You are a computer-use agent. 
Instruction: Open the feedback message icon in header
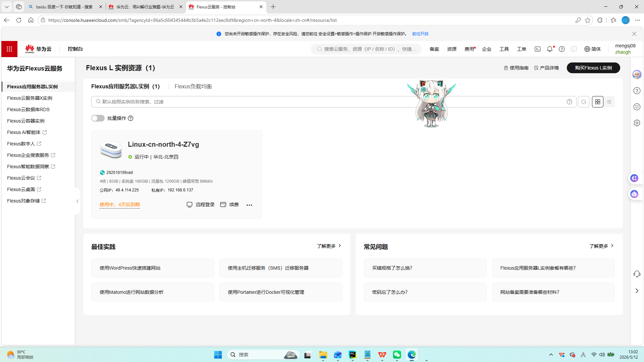574,49
